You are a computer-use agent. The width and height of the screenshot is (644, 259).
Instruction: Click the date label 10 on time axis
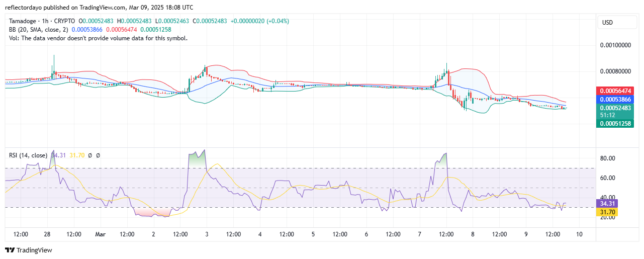pyautogui.click(x=579, y=234)
